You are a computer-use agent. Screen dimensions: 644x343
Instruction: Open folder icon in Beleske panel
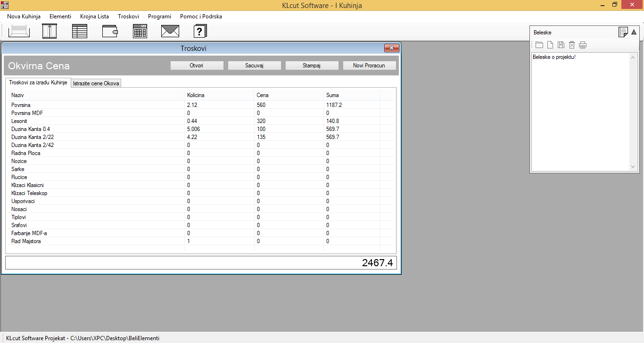pos(539,45)
